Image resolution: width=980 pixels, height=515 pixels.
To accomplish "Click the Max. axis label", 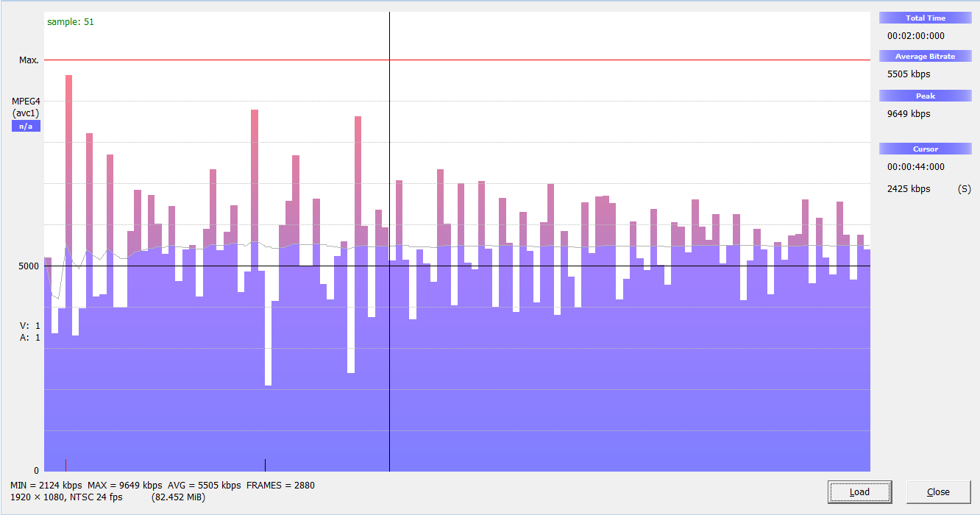I will pos(29,60).
